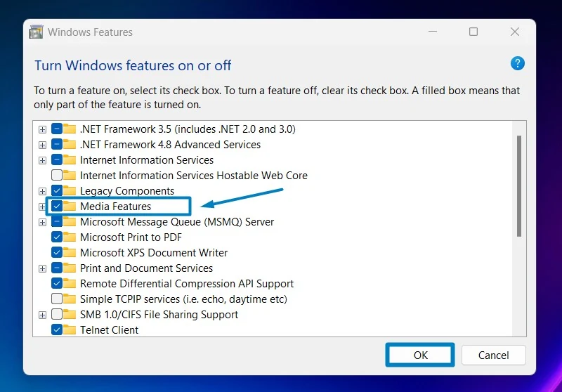Expand the Microsoft Message Queue (MSMQ) Server tree
The width and height of the screenshot is (562, 392).
tap(42, 222)
